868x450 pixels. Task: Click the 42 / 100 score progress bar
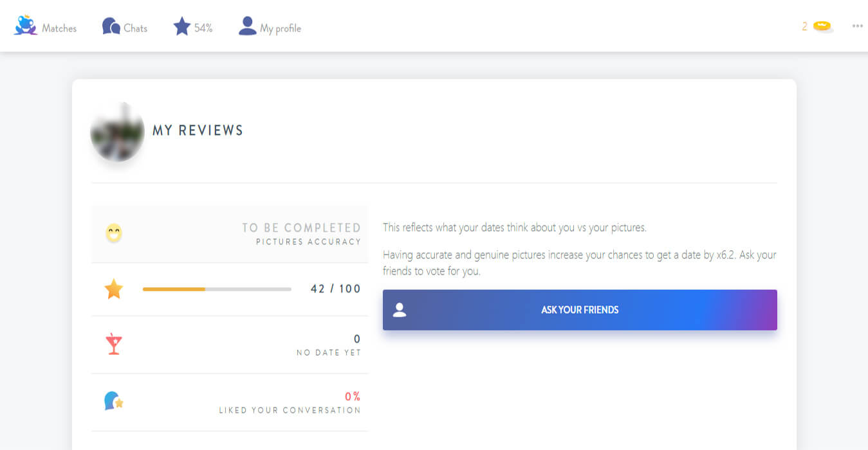point(217,289)
